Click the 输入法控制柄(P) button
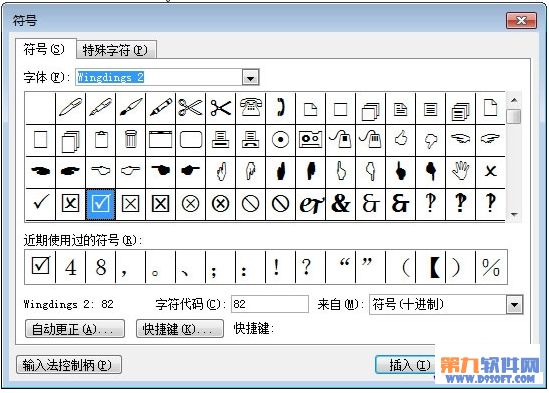This screenshot has width=549, height=393. click(69, 365)
